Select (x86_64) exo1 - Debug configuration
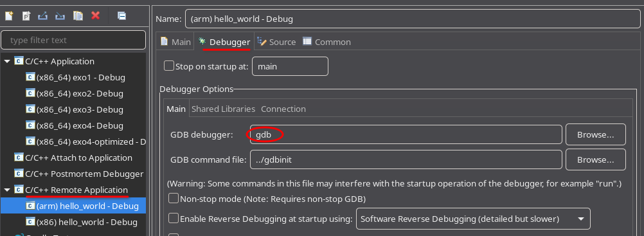 pyautogui.click(x=80, y=77)
